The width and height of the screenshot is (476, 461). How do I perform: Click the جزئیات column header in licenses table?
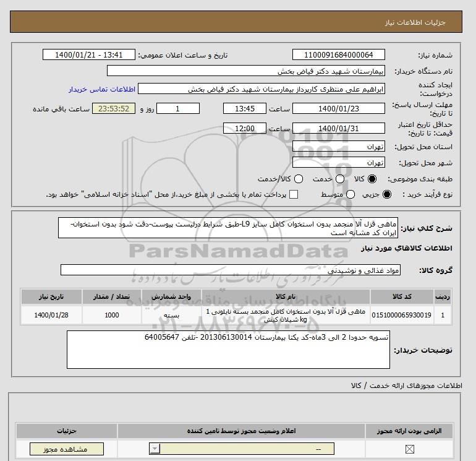click(67, 431)
